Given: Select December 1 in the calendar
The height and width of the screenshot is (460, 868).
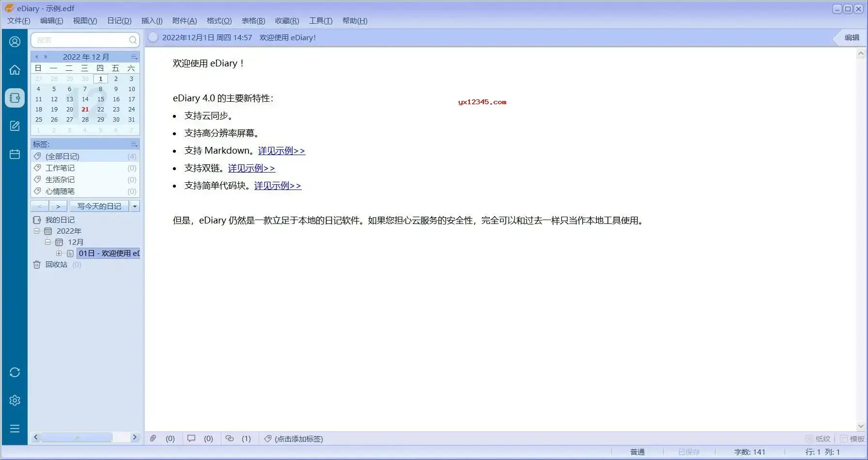Looking at the screenshot, I should pyautogui.click(x=100, y=79).
